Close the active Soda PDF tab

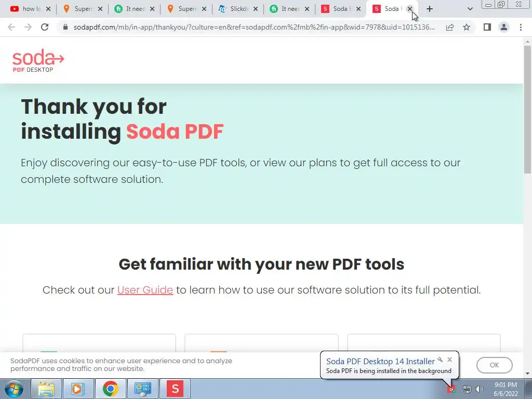tap(410, 9)
